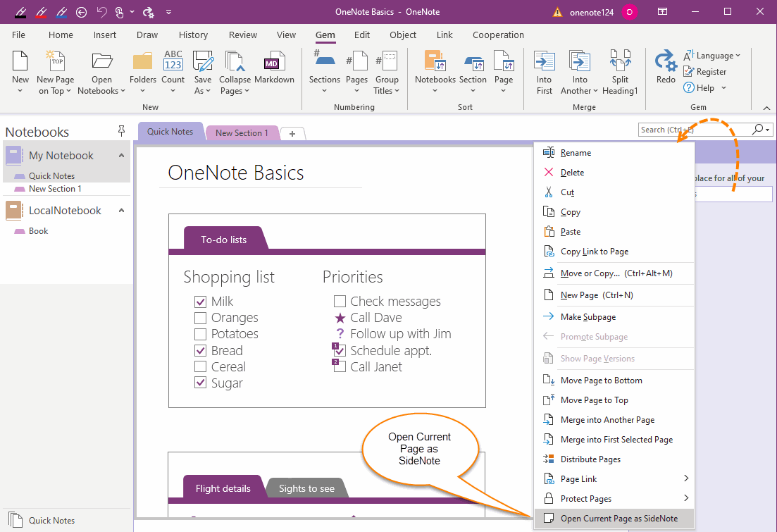
Task: Select Move Page to Top
Action: point(614,400)
